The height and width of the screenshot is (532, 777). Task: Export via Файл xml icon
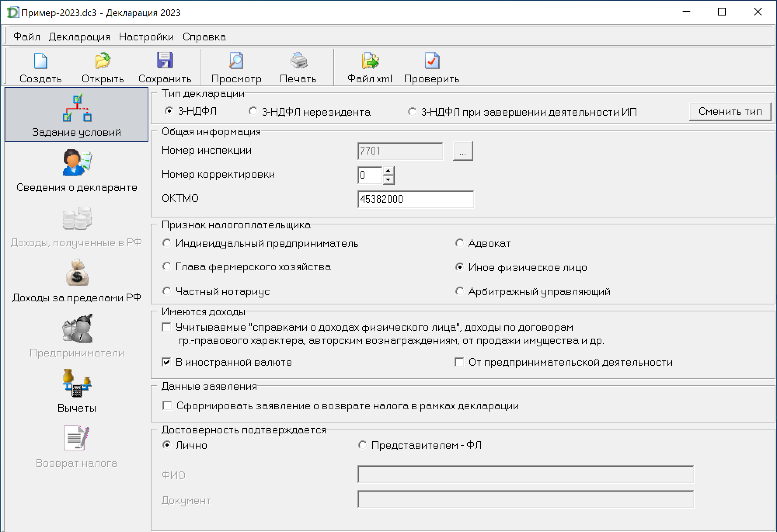[370, 61]
